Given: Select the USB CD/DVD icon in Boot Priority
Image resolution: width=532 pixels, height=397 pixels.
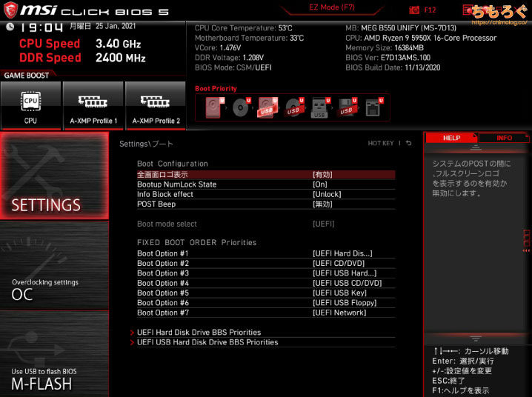Looking at the screenshot, I should coord(294,107).
